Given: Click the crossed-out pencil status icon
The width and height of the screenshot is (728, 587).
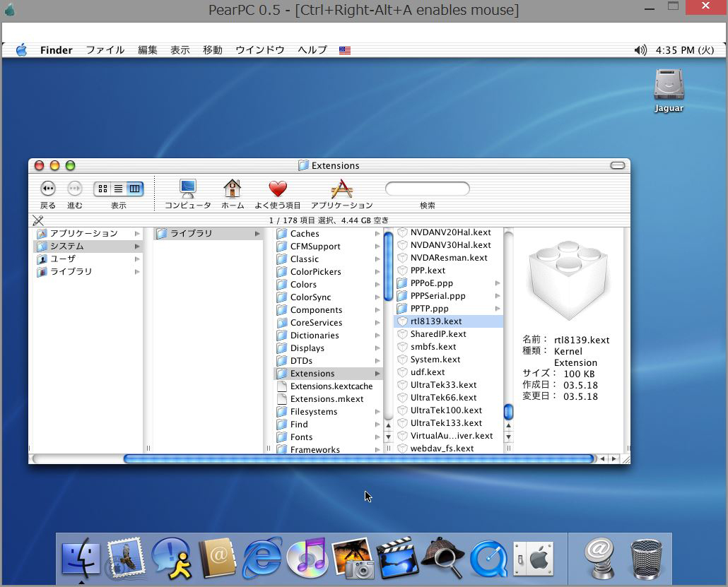Looking at the screenshot, I should [38, 220].
